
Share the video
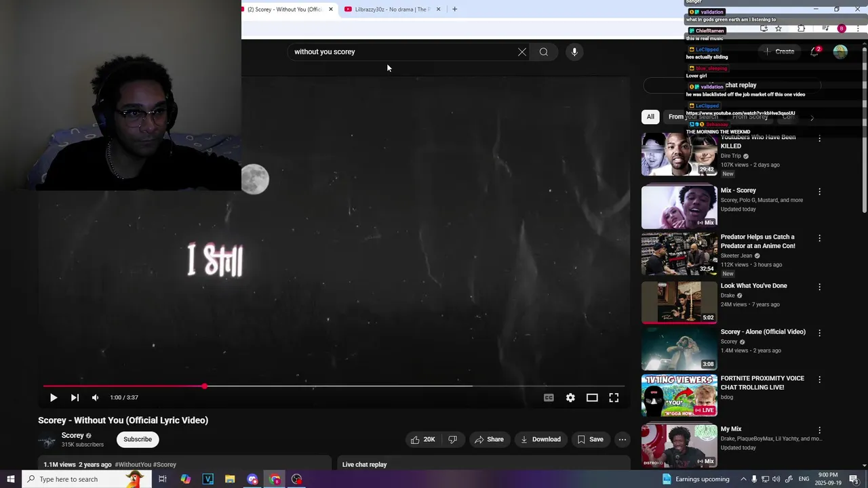[489, 439]
